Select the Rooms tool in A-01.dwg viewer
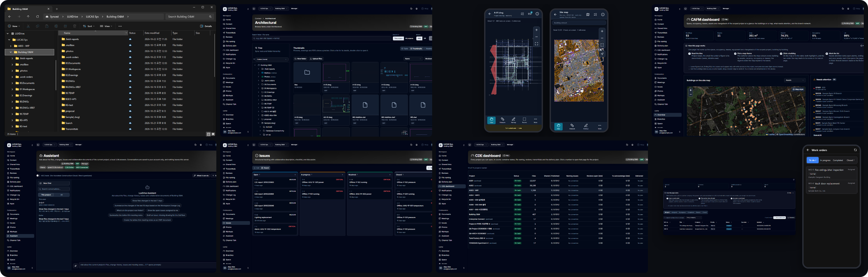868x277 pixels. click(x=524, y=120)
